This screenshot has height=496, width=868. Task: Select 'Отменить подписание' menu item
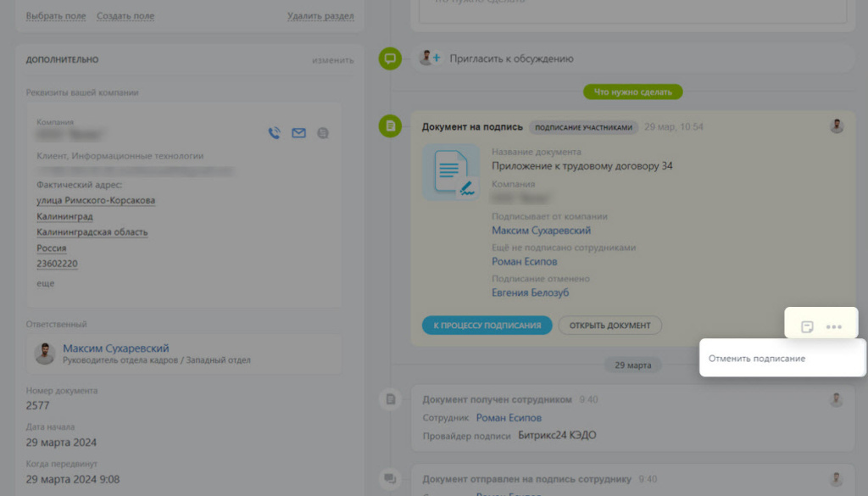[757, 358]
